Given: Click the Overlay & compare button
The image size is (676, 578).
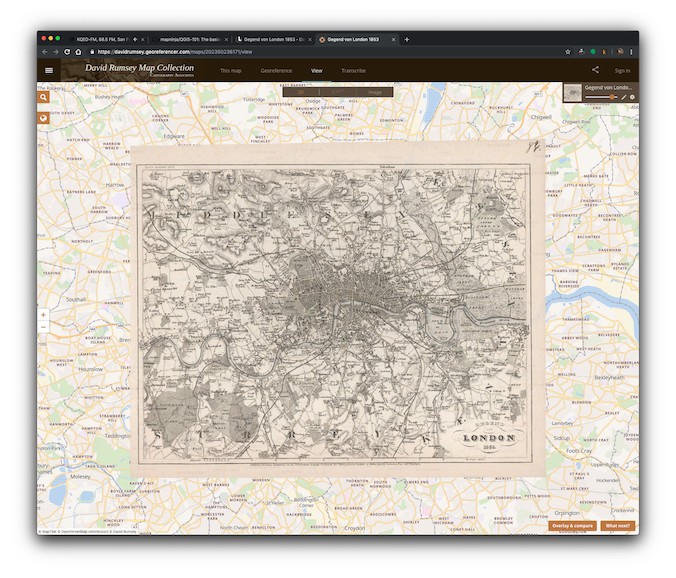Looking at the screenshot, I should click(573, 526).
